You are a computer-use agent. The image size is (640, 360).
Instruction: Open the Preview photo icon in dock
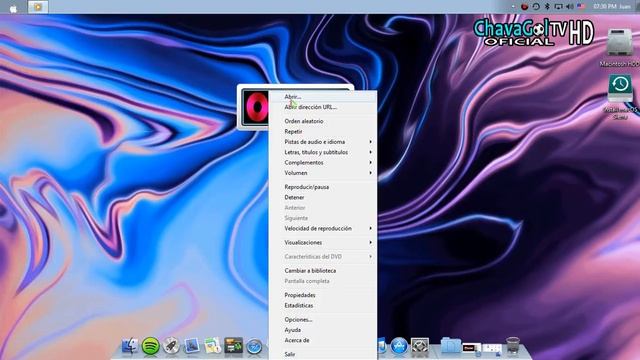point(191,346)
